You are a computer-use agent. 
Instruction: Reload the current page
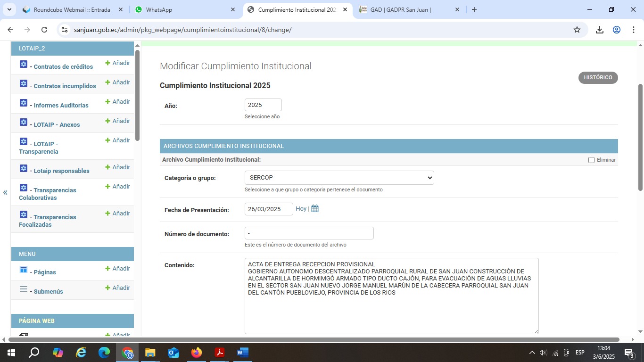44,30
